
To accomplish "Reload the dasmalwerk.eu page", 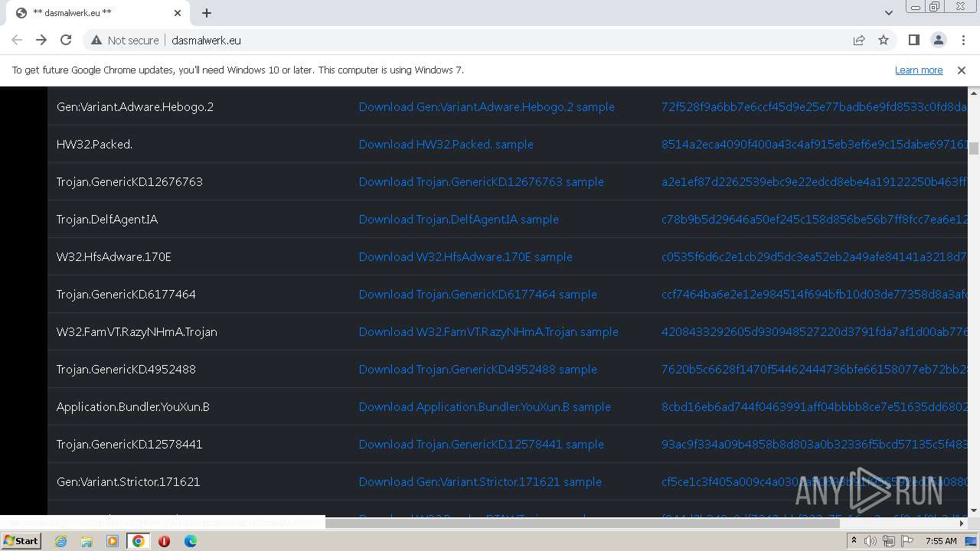I will pyautogui.click(x=66, y=40).
